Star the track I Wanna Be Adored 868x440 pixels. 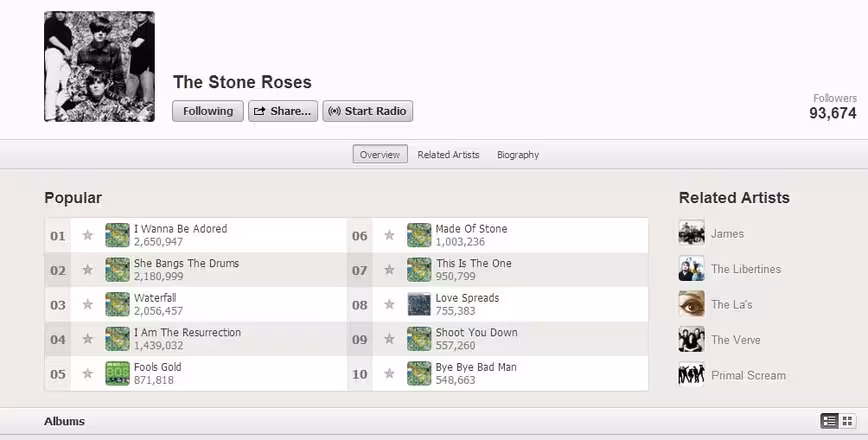(x=87, y=235)
